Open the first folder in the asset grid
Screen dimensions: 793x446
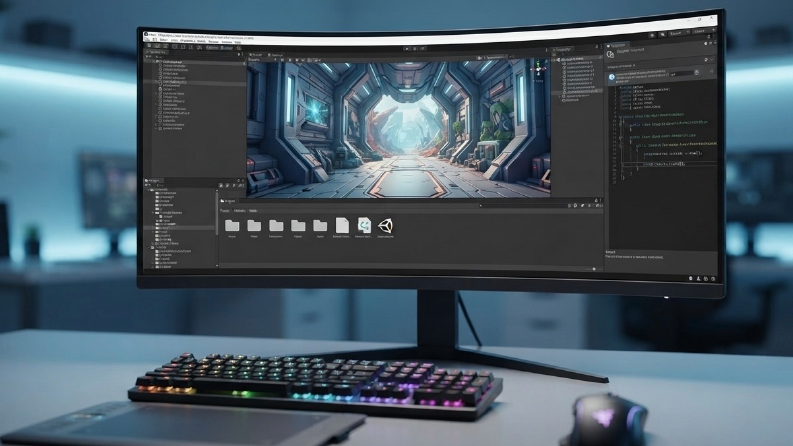[232, 225]
